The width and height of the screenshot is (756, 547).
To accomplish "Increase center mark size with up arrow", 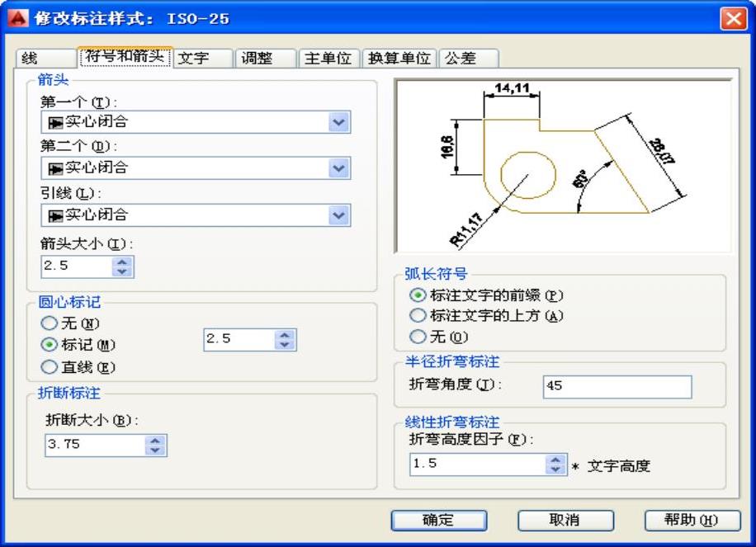I will [x=285, y=335].
